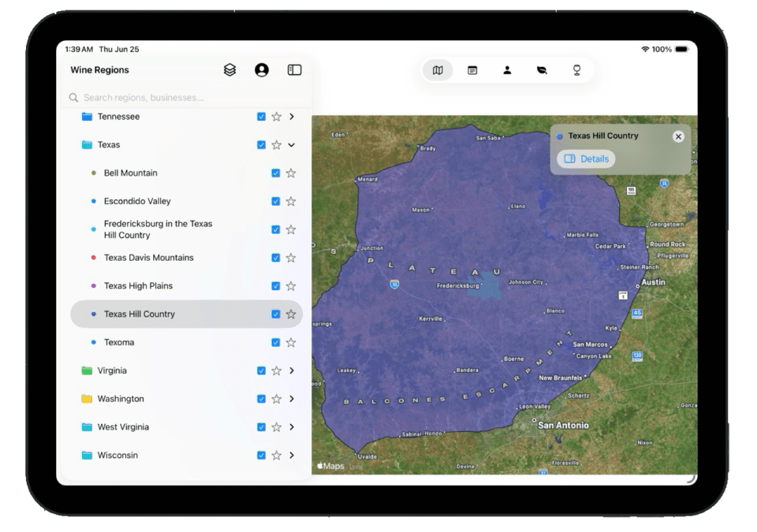Favorite the Wisconsin folder star

click(276, 456)
